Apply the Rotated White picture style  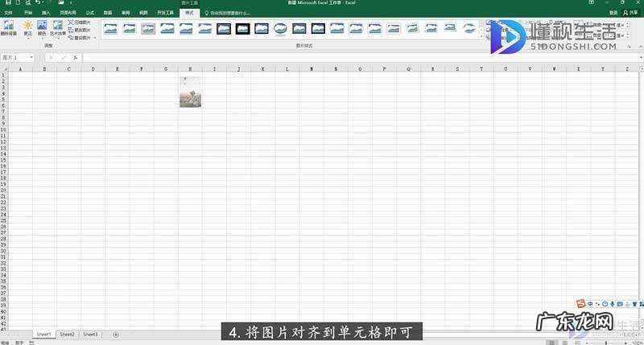click(x=412, y=28)
